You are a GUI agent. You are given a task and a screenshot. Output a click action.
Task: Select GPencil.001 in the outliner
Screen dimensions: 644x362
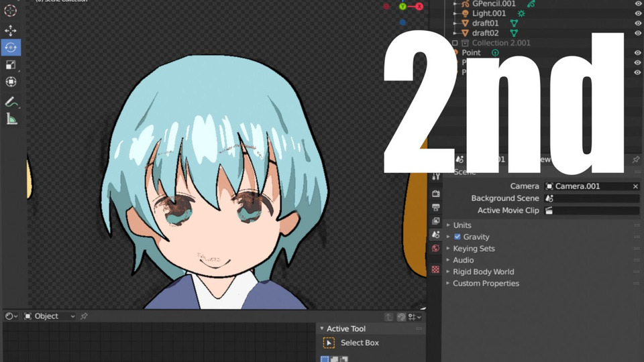(x=494, y=4)
